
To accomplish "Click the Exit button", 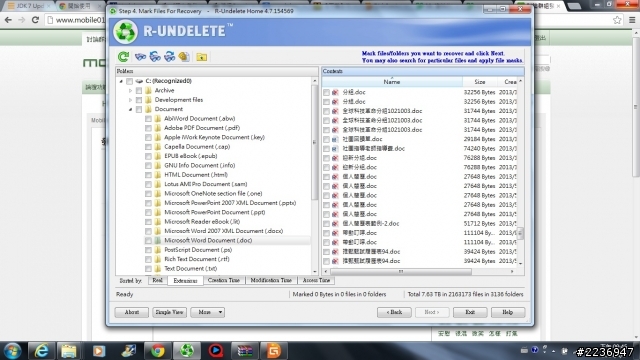I will (x=470, y=312).
